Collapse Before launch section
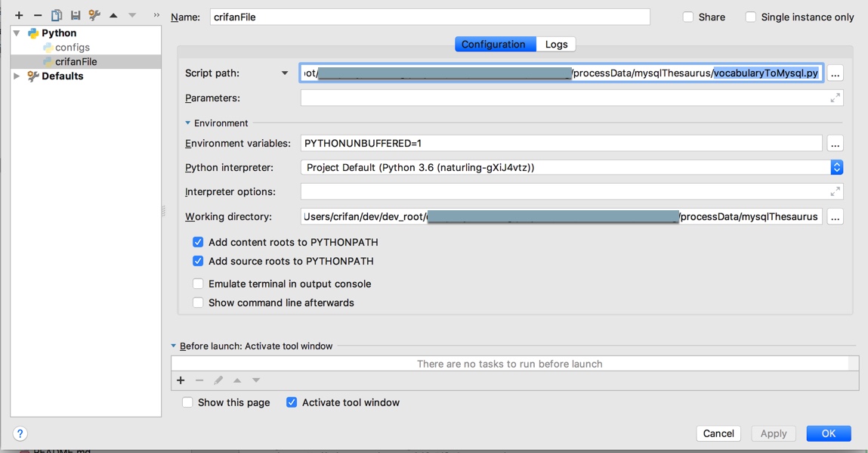The image size is (868, 453). pyautogui.click(x=173, y=346)
